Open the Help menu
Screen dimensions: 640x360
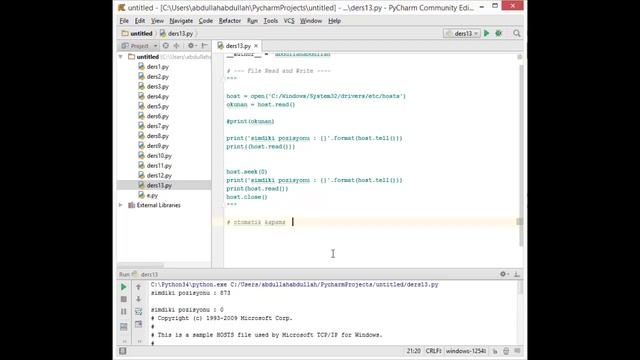click(x=334, y=21)
